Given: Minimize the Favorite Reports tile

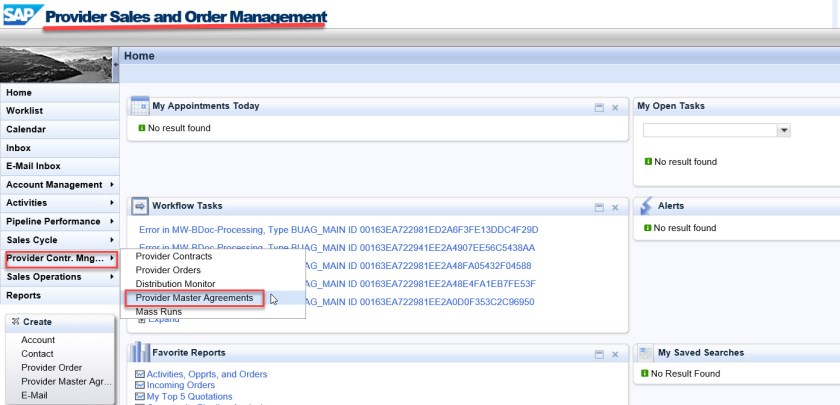Looking at the screenshot, I should point(599,354).
